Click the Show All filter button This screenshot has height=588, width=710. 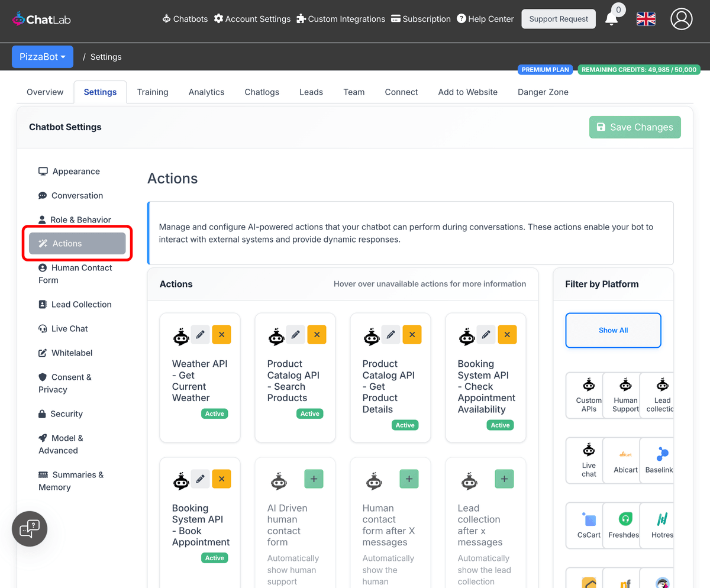coord(613,331)
